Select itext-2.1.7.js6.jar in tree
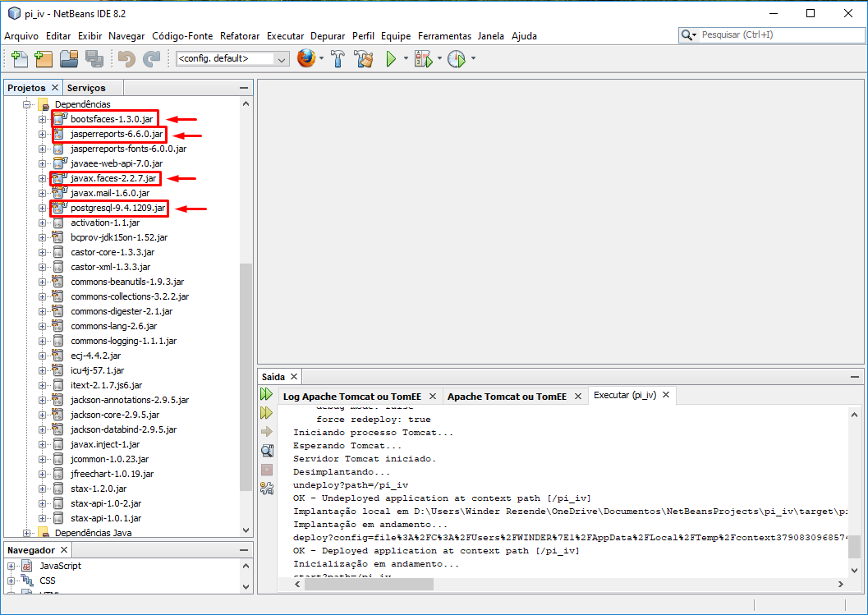 click(106, 385)
